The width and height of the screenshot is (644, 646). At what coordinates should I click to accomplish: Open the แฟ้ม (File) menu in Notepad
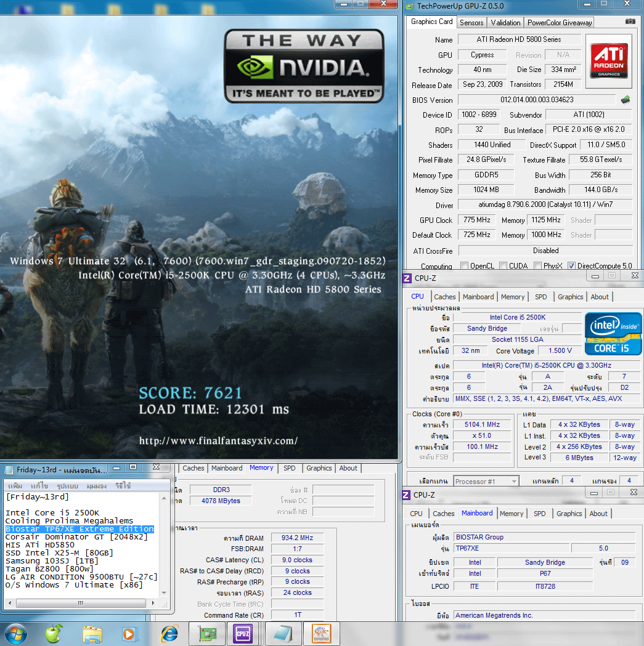[x=15, y=486]
